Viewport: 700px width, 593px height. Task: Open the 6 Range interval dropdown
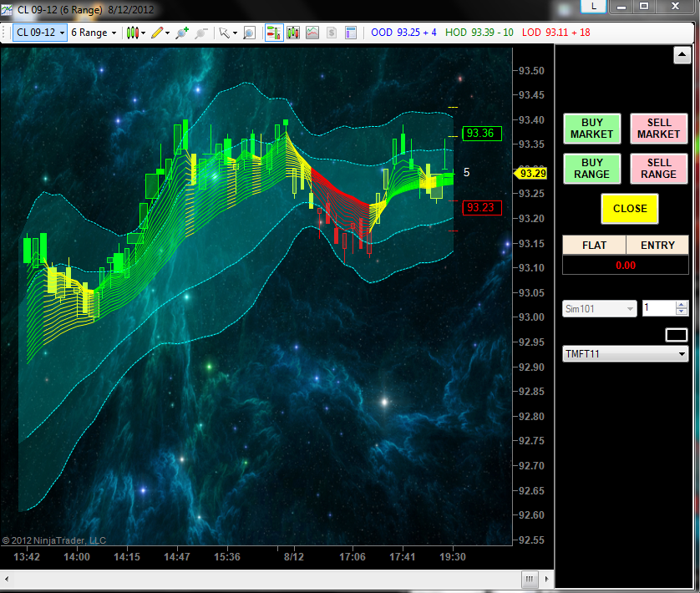point(94,33)
